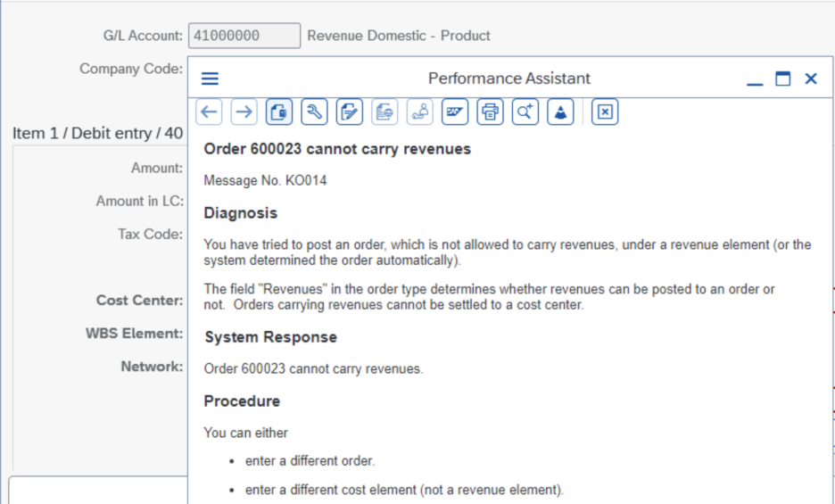The image size is (835, 504).
Task: Click the boxed X exit toolbar icon
Action: pos(605,112)
